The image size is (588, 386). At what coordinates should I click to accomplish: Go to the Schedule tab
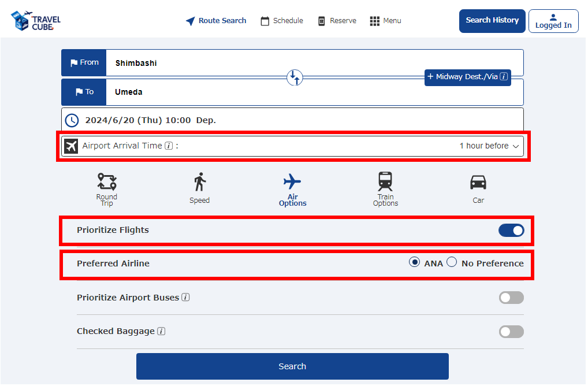click(x=282, y=21)
